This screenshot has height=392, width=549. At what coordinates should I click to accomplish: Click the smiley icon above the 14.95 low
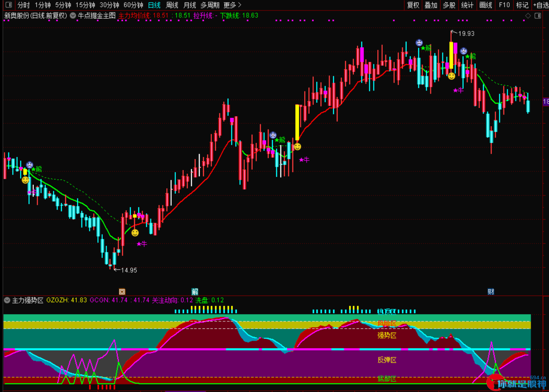(x=135, y=233)
